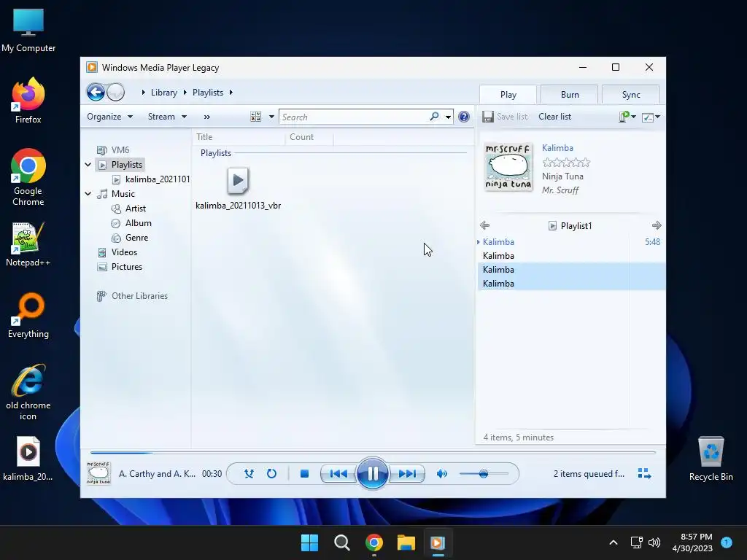Expand breadcrumb arrow after Library
Image resolution: width=747 pixels, height=560 pixels.
pyautogui.click(x=185, y=93)
